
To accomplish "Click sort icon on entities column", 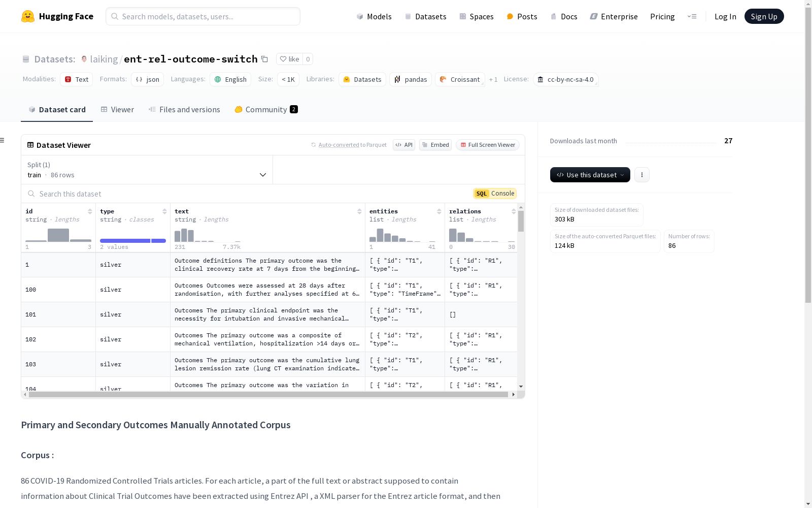I will (x=439, y=211).
